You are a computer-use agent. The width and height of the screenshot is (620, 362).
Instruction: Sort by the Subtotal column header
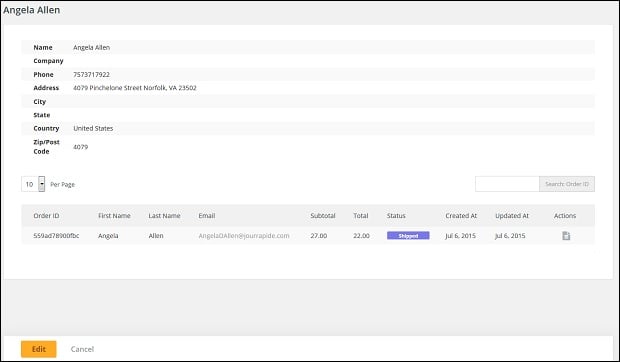click(323, 216)
